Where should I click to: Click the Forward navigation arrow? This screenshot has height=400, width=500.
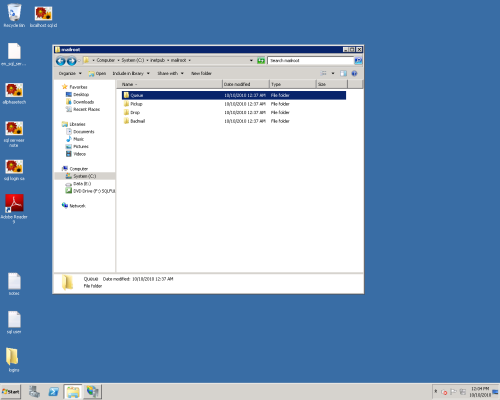[x=72, y=61]
